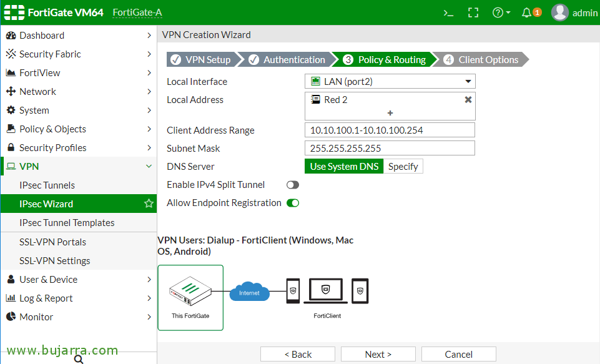Edit the Client Address Range field
600x364 pixels.
point(390,130)
